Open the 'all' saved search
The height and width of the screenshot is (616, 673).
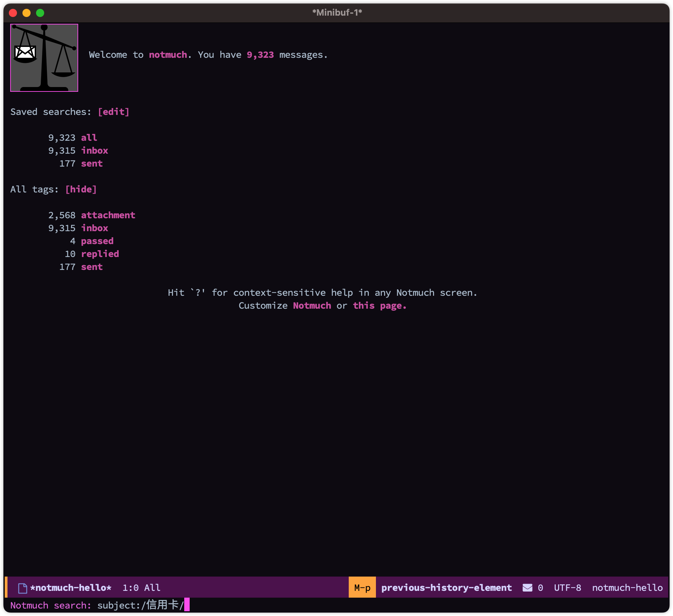pyautogui.click(x=89, y=138)
